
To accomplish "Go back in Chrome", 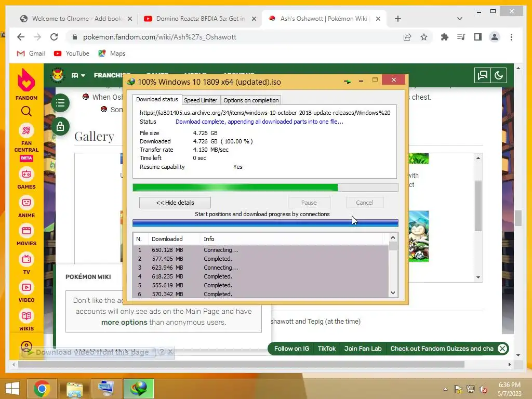I will (x=21, y=37).
